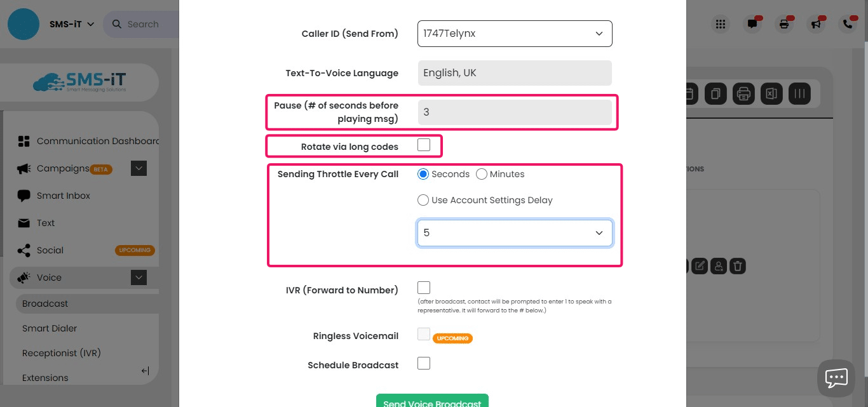Open the live chat support widget

(836, 378)
